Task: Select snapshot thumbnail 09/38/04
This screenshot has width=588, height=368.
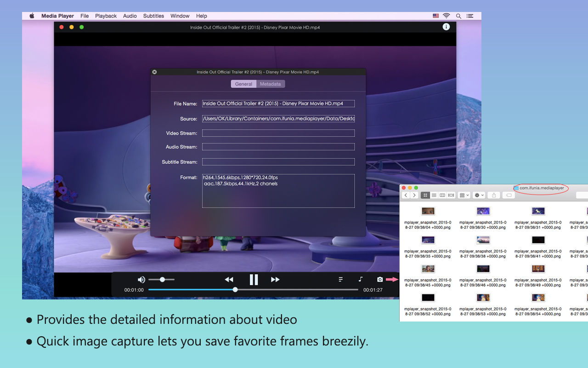Action: coord(428,211)
